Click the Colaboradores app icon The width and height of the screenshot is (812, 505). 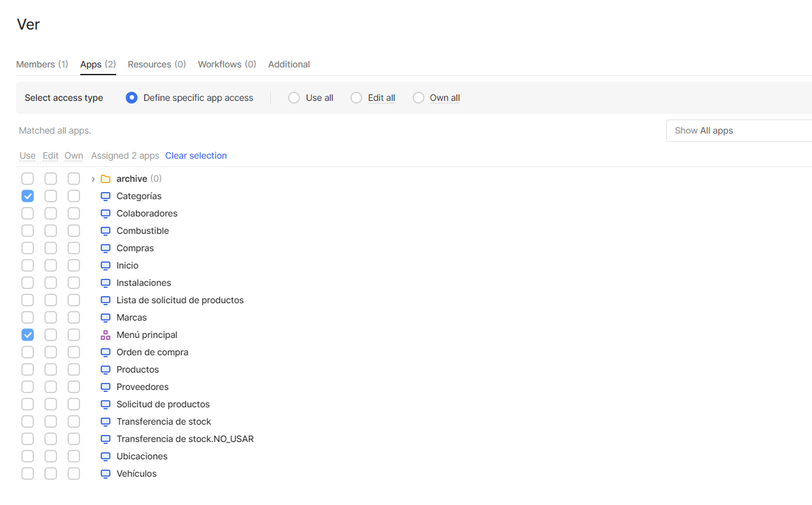(x=106, y=213)
